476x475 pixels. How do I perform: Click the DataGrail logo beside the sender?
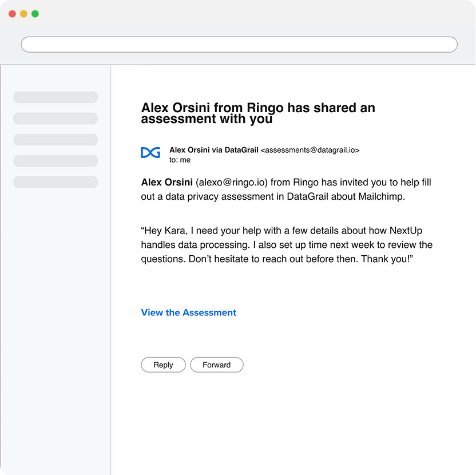pos(150,152)
